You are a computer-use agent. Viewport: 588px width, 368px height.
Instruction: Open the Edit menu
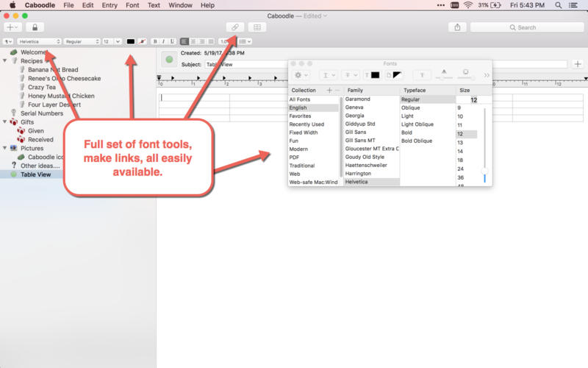87,5
